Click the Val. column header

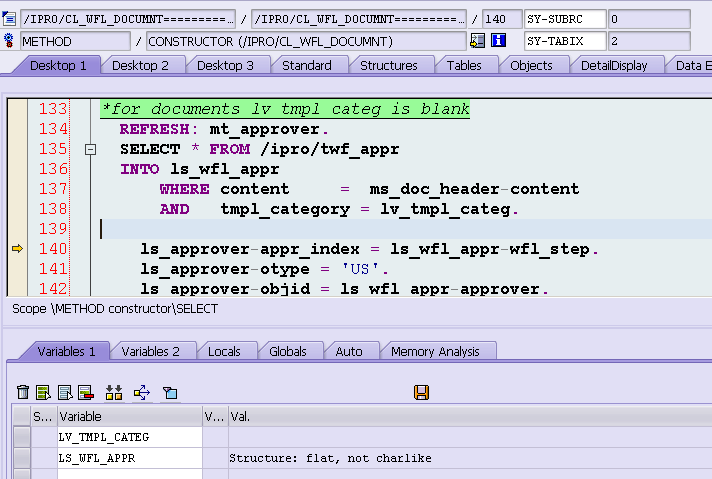point(470,416)
